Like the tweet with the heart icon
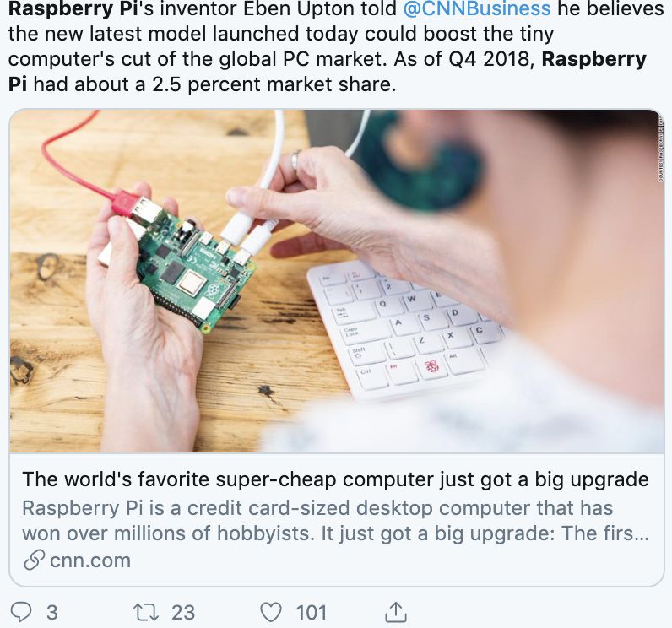The width and height of the screenshot is (672, 628). click(270, 611)
